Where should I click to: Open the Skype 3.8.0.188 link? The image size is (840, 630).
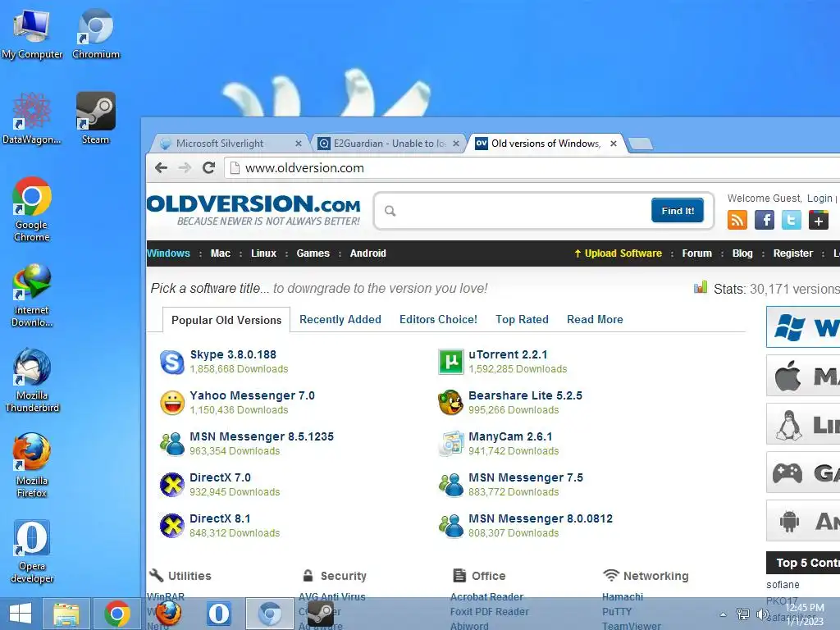pyautogui.click(x=233, y=354)
